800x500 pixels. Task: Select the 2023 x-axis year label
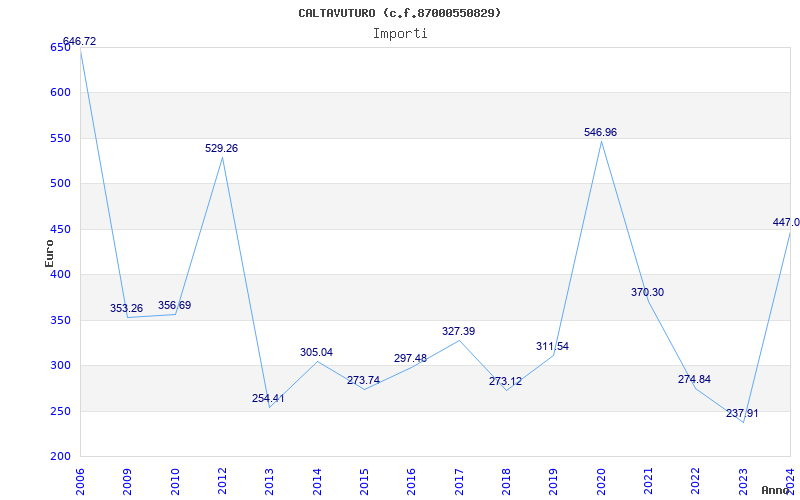pyautogui.click(x=743, y=482)
